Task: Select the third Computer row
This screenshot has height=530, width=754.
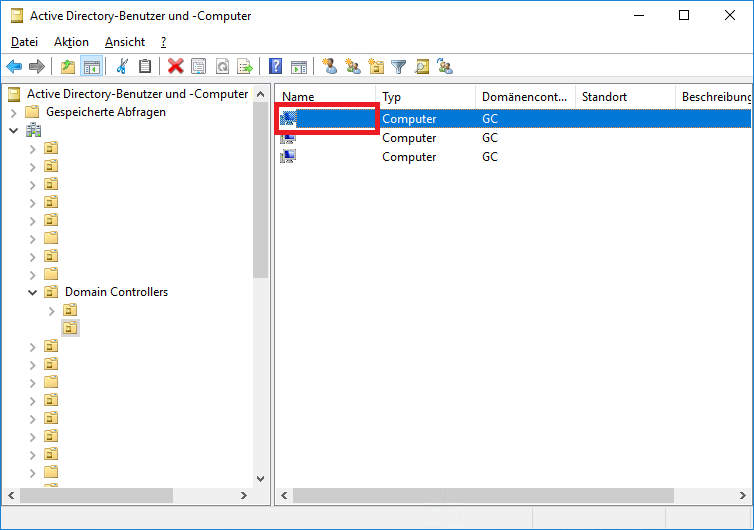Action: (x=512, y=157)
